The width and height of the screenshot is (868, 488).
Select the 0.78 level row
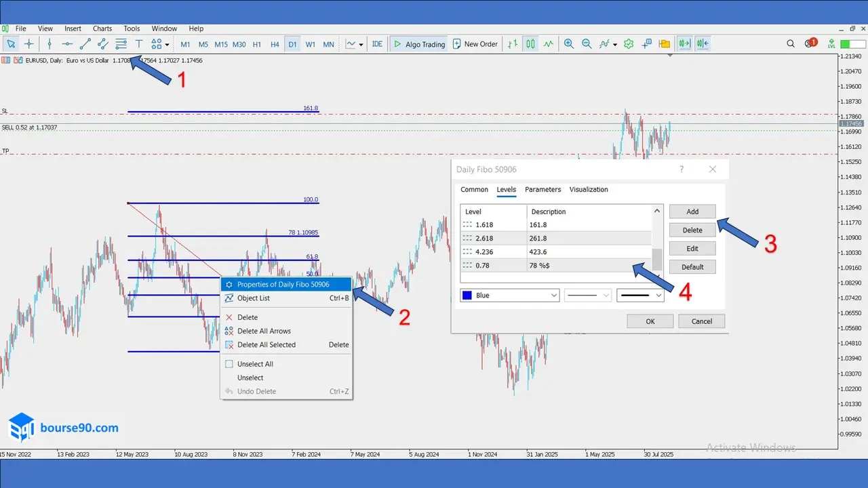[556, 265]
